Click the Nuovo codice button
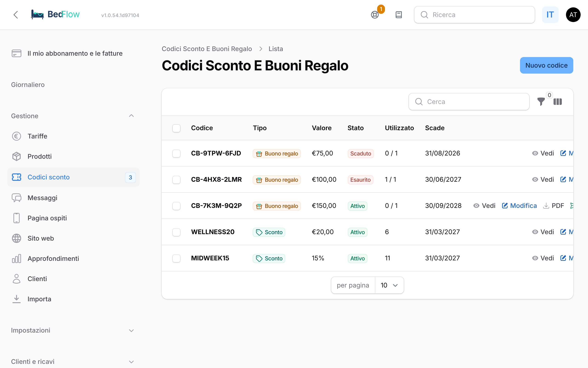Viewport: 588px width, 368px height. [x=546, y=65]
